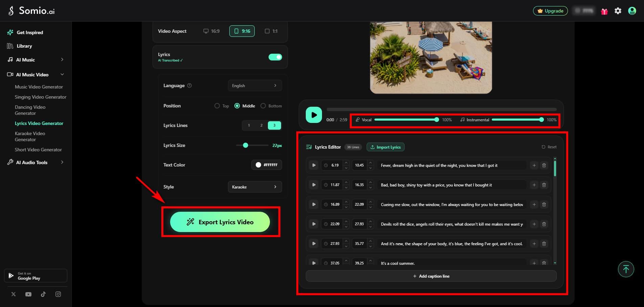Play the lyric line starting at 6.19
The width and height of the screenshot is (644, 307).
314,165
